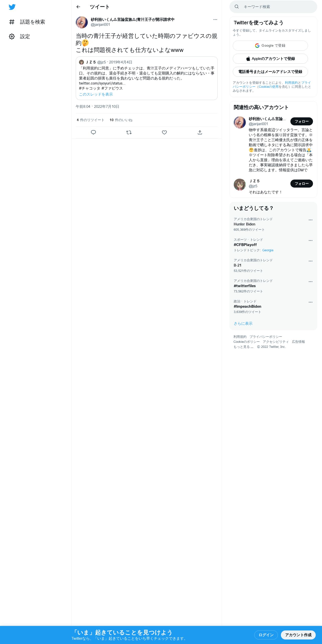Click the さらに表示 link under trends
The image size is (322, 644).
tap(243, 324)
